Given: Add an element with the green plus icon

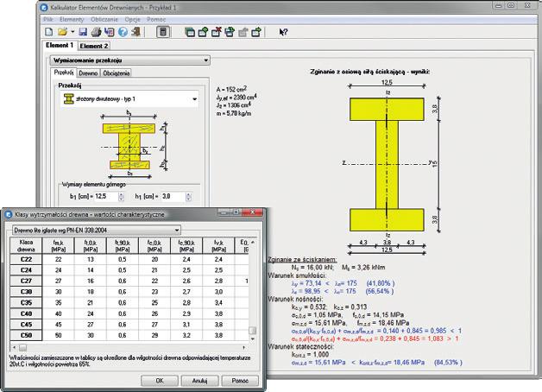Looking at the screenshot, I should (x=203, y=33).
